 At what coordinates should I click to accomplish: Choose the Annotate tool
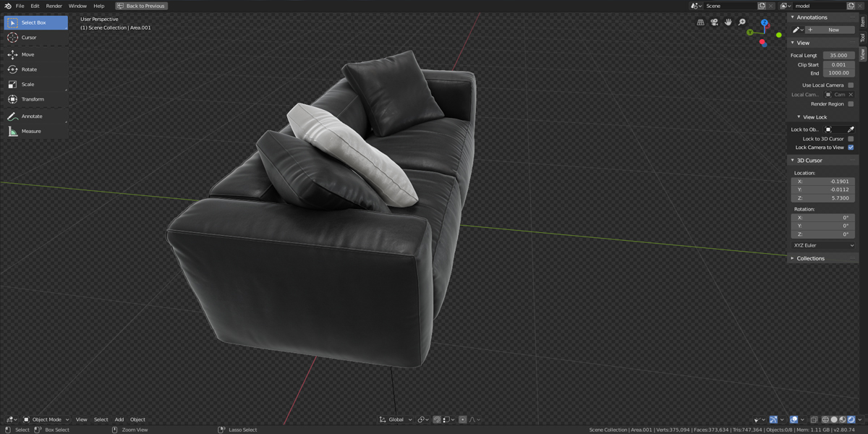[x=36, y=116]
